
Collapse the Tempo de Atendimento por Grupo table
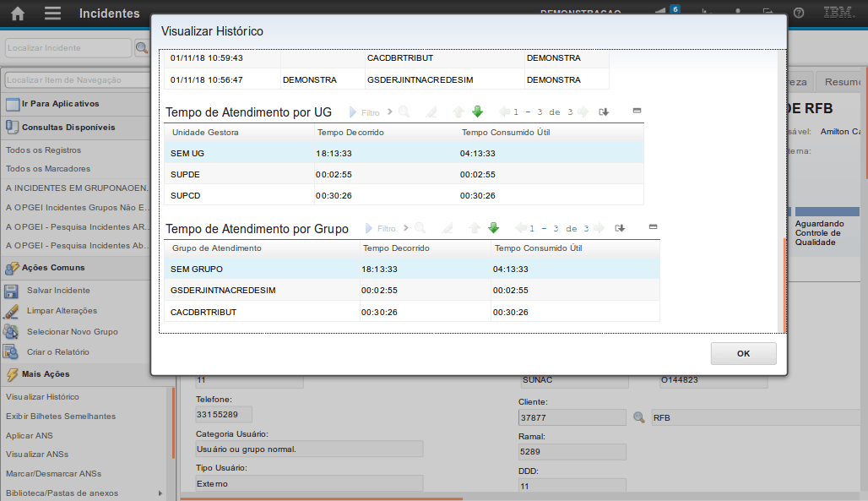pos(654,226)
